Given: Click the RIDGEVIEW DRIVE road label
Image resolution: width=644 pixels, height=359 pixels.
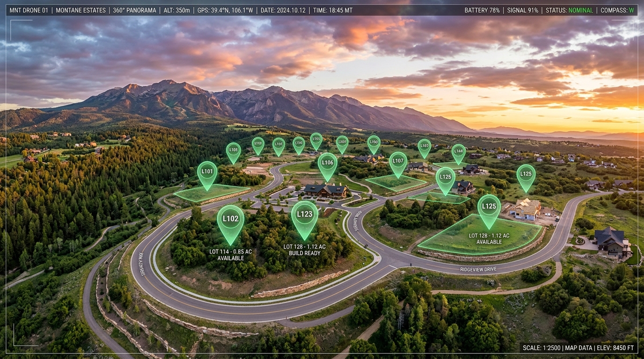Looking at the screenshot, I should point(478,269).
